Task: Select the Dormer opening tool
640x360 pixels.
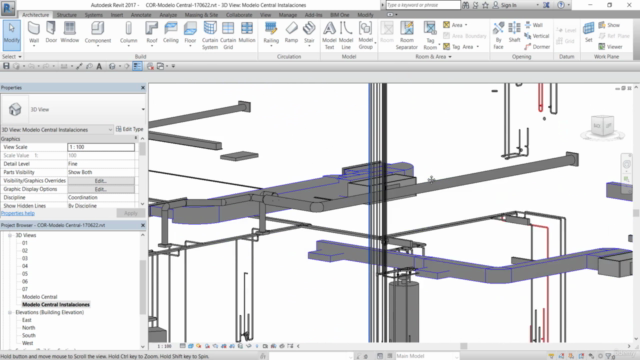Action: point(537,47)
